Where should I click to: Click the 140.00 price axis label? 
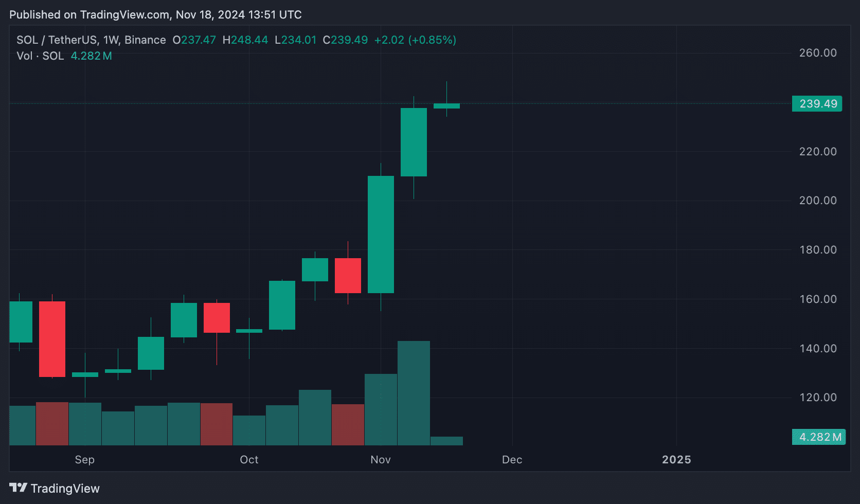(x=818, y=349)
